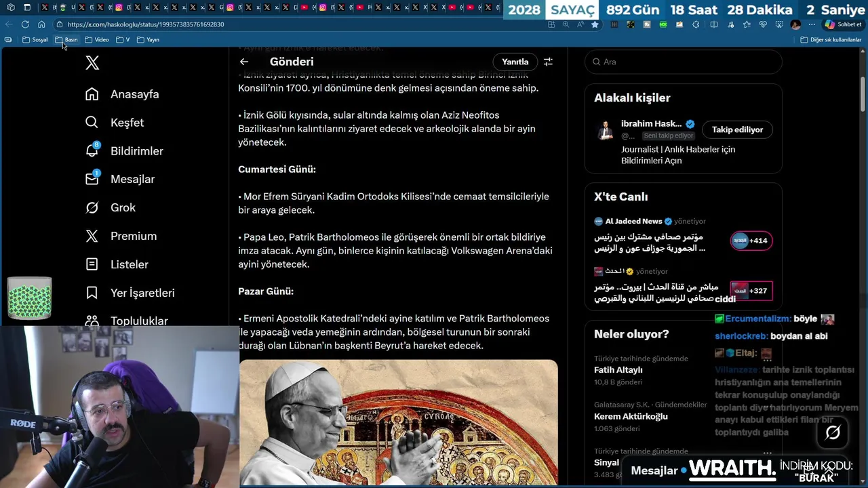Image resolution: width=868 pixels, height=488 pixels.
Task: Click the Mesajlar envelope icon
Action: (92, 179)
